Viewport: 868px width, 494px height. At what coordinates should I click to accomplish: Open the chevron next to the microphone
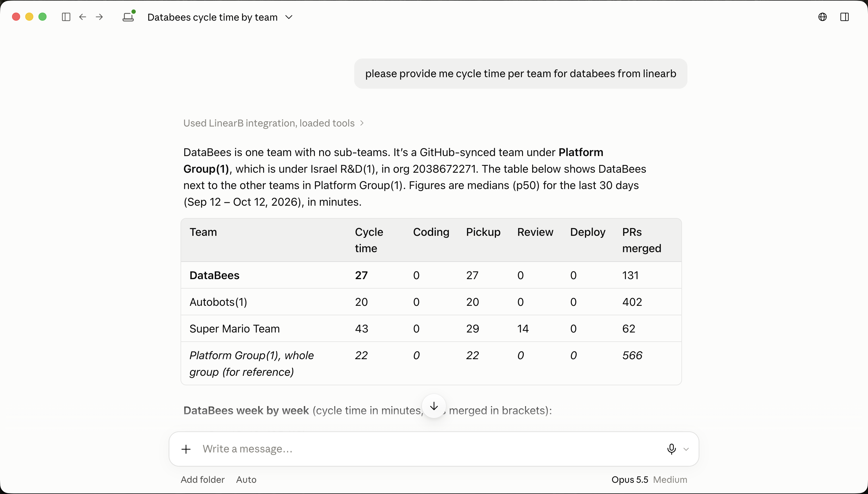tap(686, 449)
